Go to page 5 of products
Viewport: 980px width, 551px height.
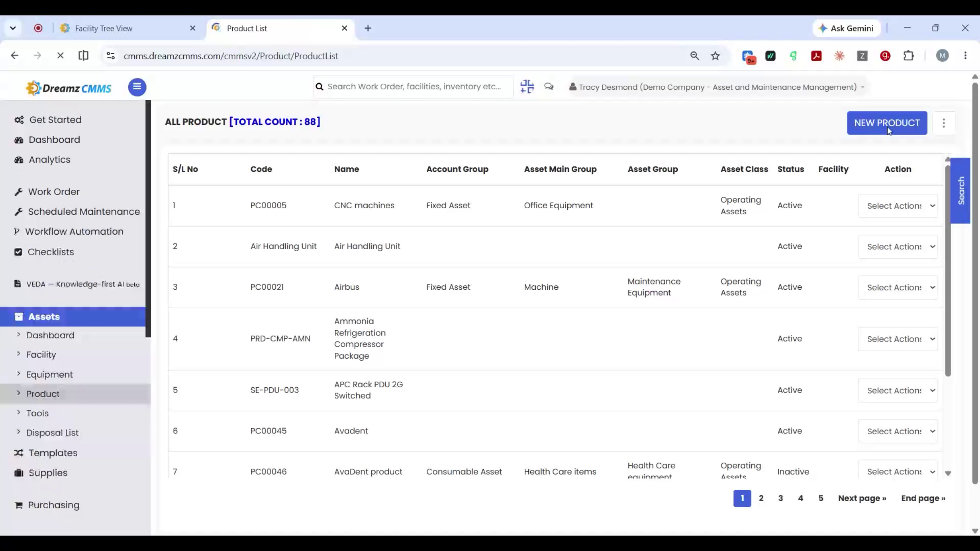(x=821, y=498)
